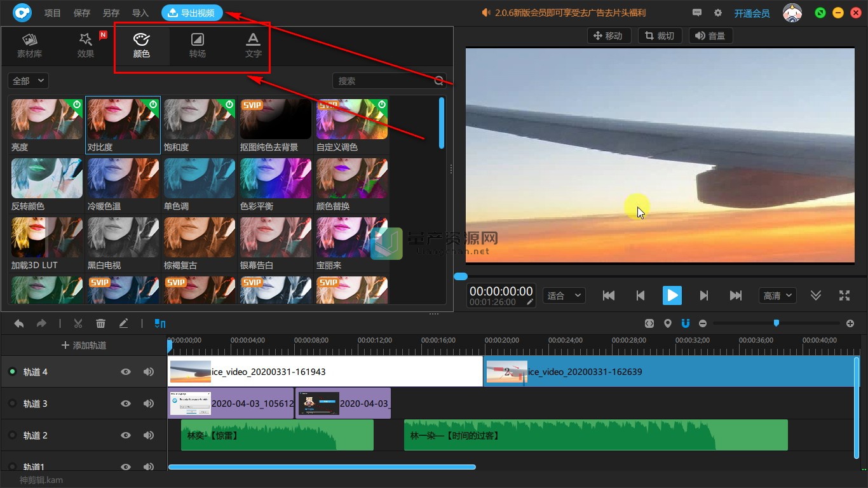Click the 导入 menu item
The height and width of the screenshot is (488, 868).
pyautogui.click(x=140, y=13)
